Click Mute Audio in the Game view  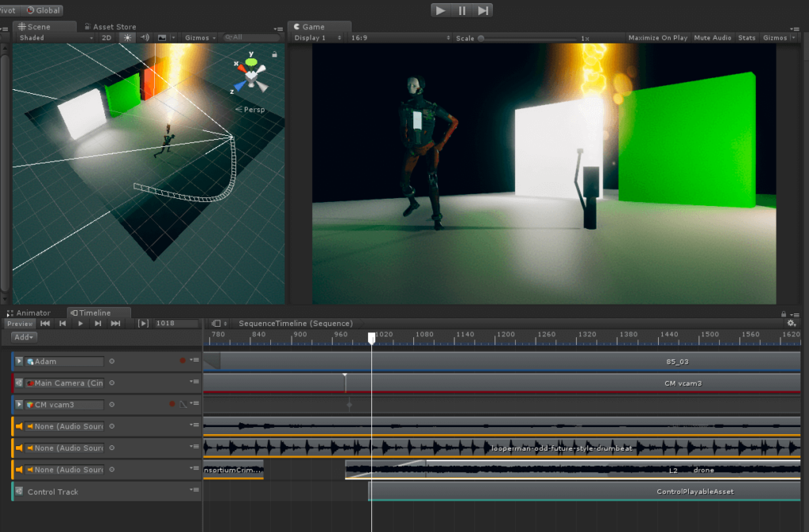click(712, 37)
